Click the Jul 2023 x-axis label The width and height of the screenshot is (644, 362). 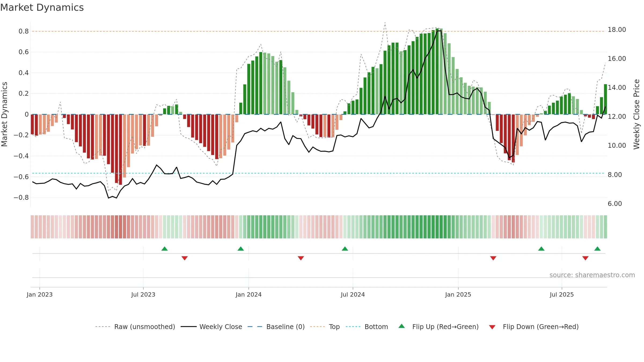(143, 294)
